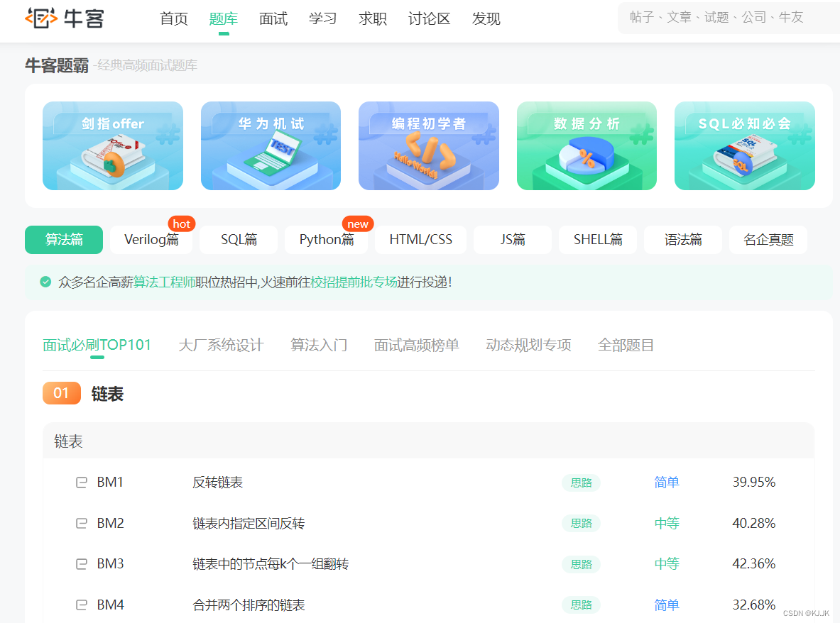Open the problem 合并两个排序的链表

coord(249,605)
